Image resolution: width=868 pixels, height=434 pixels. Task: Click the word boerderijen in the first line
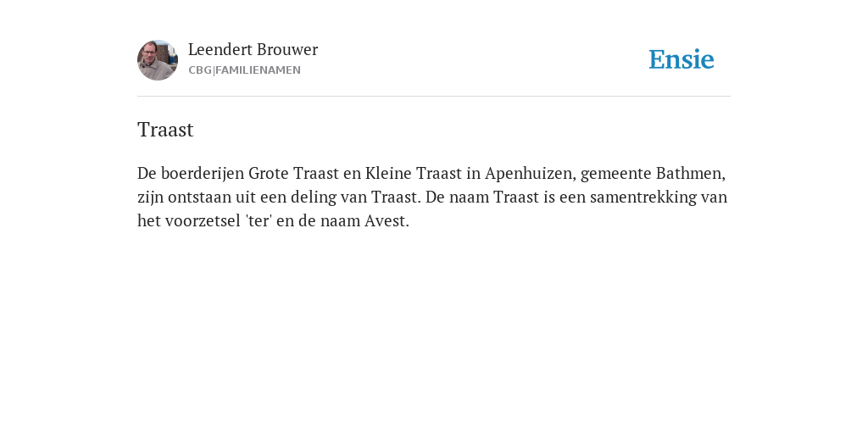(203, 174)
